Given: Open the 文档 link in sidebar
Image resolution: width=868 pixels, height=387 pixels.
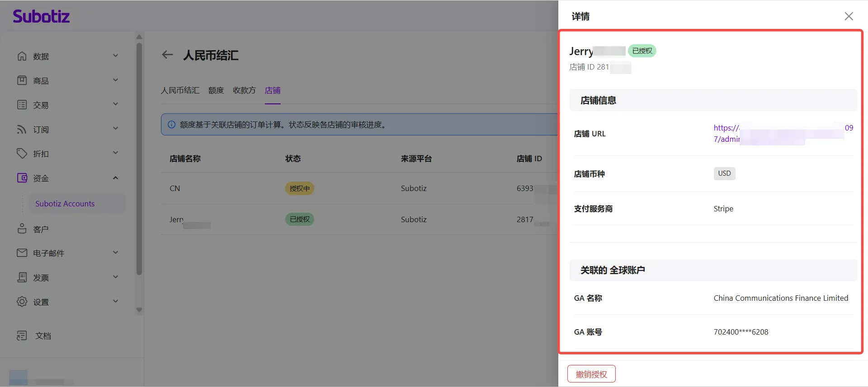Looking at the screenshot, I should tap(43, 336).
